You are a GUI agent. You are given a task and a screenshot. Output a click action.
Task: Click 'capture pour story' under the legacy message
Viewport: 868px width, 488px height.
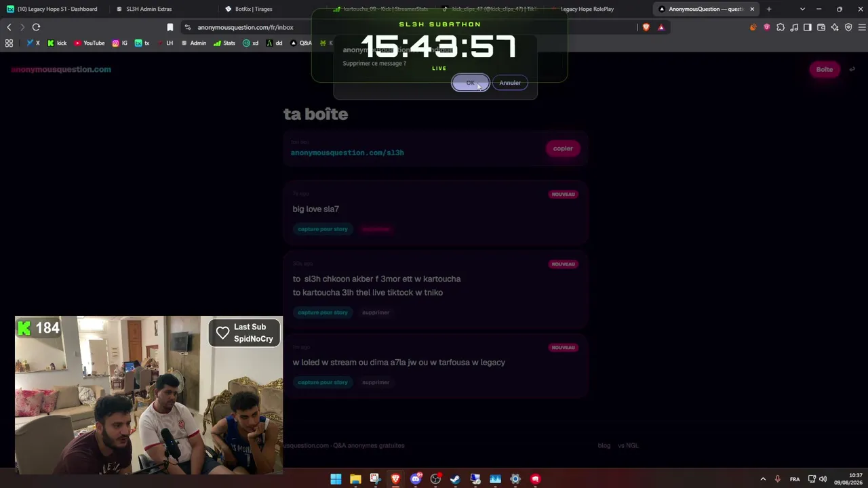point(323,382)
